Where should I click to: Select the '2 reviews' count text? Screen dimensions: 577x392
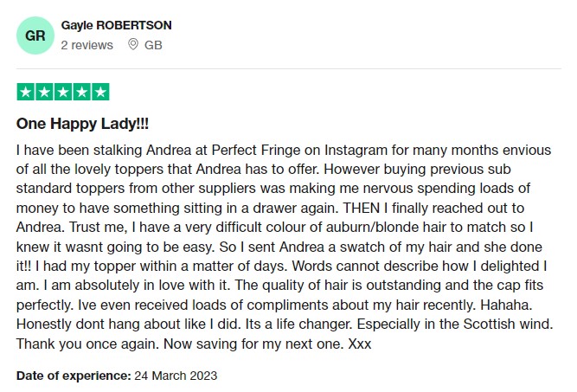coord(87,45)
